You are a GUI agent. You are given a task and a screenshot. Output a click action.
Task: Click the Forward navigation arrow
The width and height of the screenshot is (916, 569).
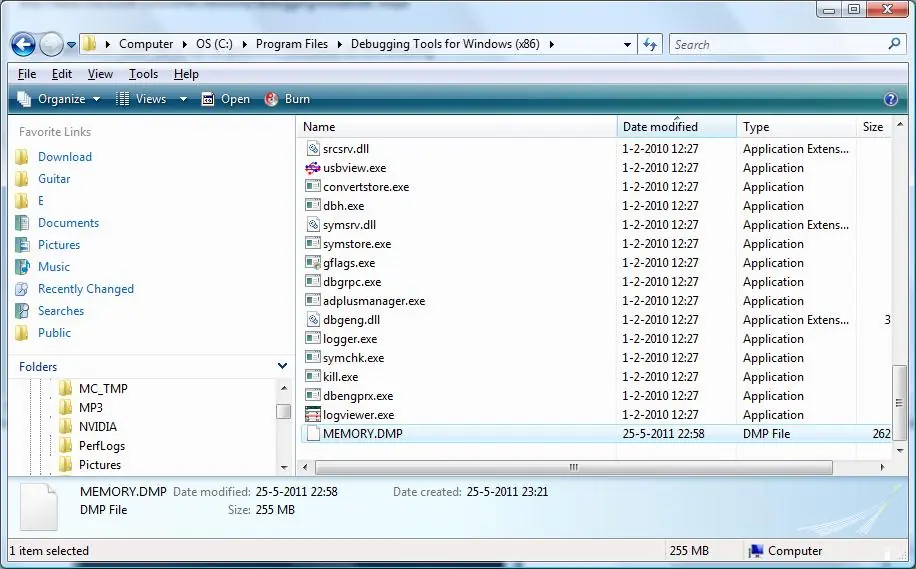coord(51,44)
